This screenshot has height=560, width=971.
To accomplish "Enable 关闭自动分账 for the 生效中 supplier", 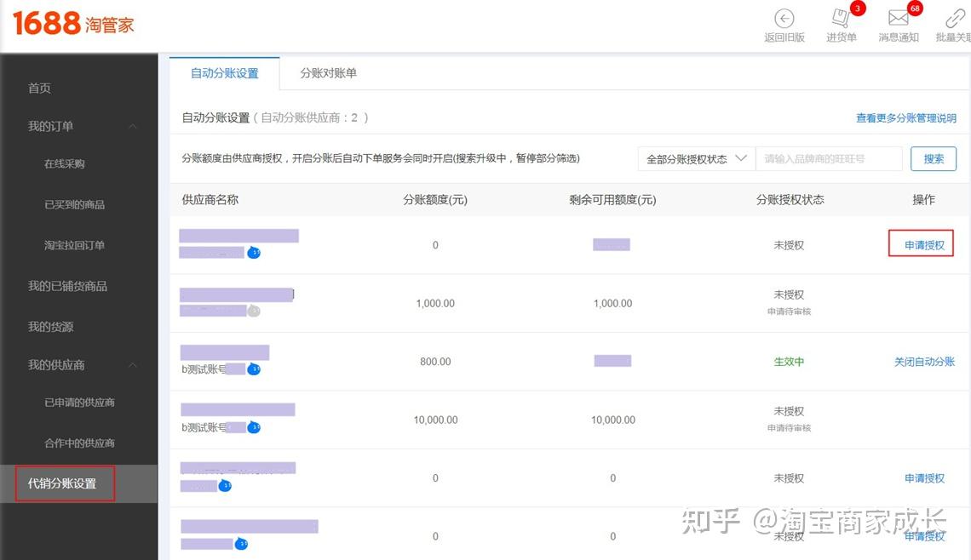I will click(x=923, y=362).
